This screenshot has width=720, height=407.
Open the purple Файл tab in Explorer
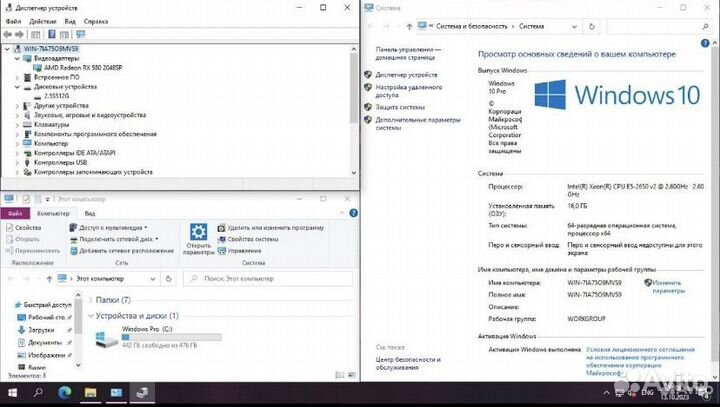[x=14, y=213]
